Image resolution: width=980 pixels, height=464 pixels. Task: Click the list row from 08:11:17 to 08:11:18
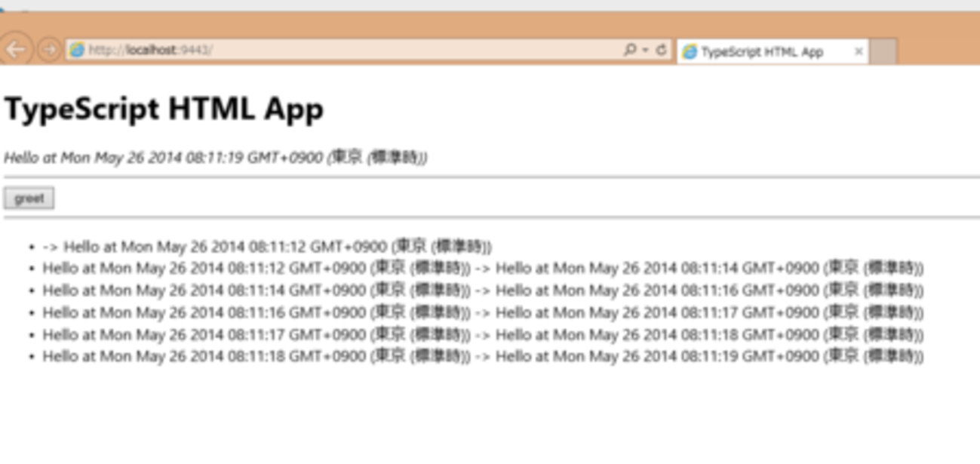[x=483, y=333]
